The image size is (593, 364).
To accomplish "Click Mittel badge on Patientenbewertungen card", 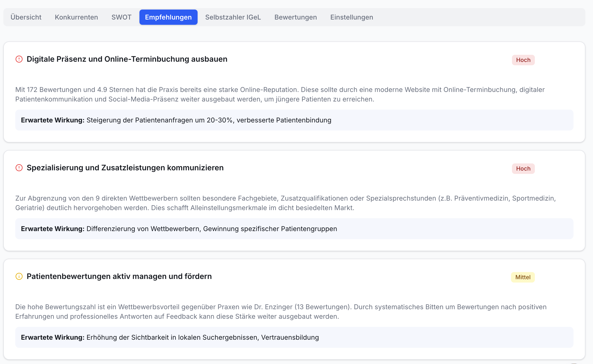I will pos(523,277).
